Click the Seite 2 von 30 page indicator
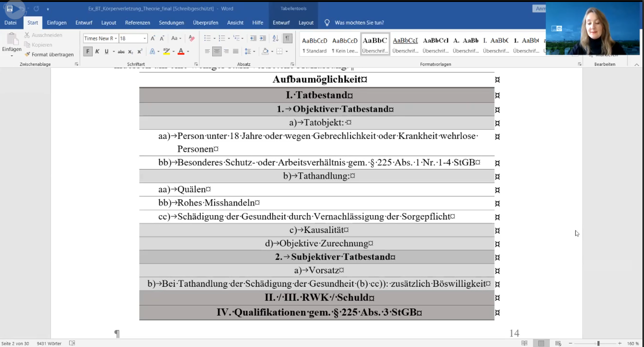 click(15, 343)
